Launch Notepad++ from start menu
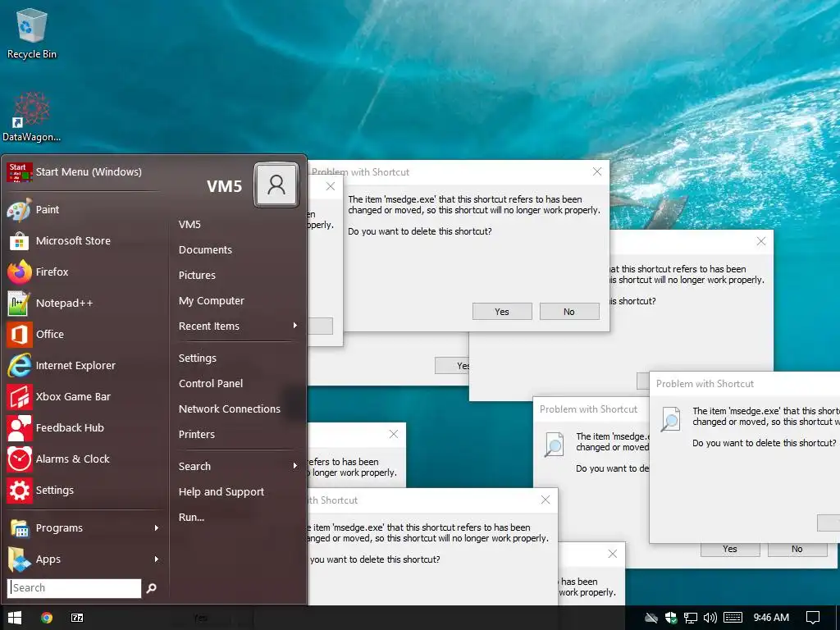The width and height of the screenshot is (840, 630). pos(85,304)
